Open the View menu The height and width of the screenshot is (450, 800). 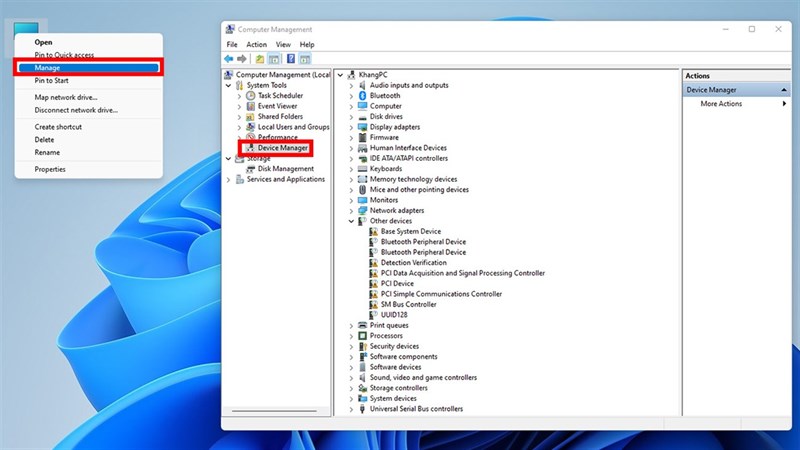283,44
